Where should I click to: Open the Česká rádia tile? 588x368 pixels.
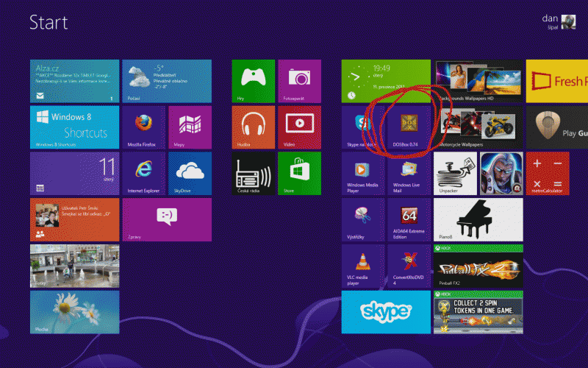(x=253, y=174)
